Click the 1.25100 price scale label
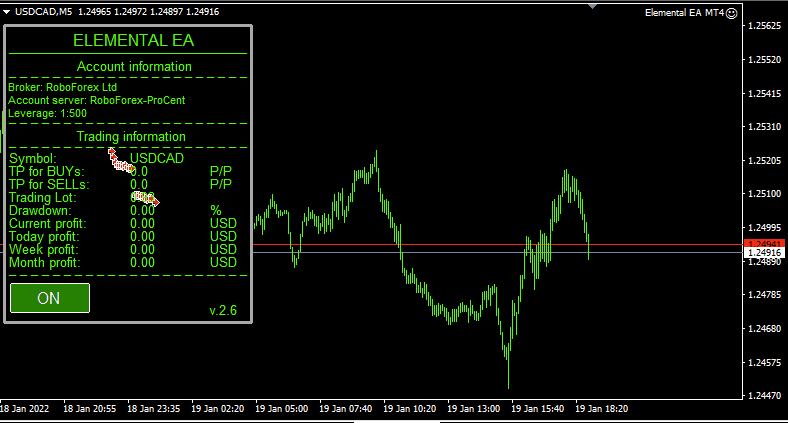The height and width of the screenshot is (423, 788). 764,194
